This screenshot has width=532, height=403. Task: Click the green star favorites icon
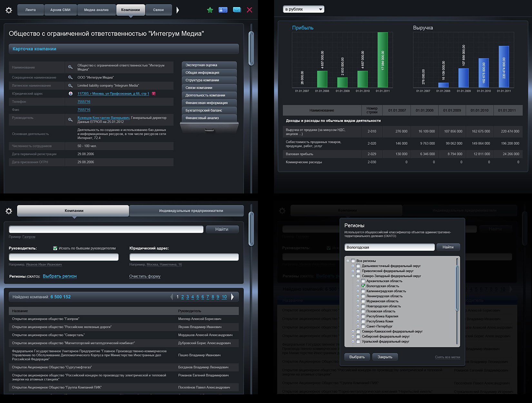[210, 10]
